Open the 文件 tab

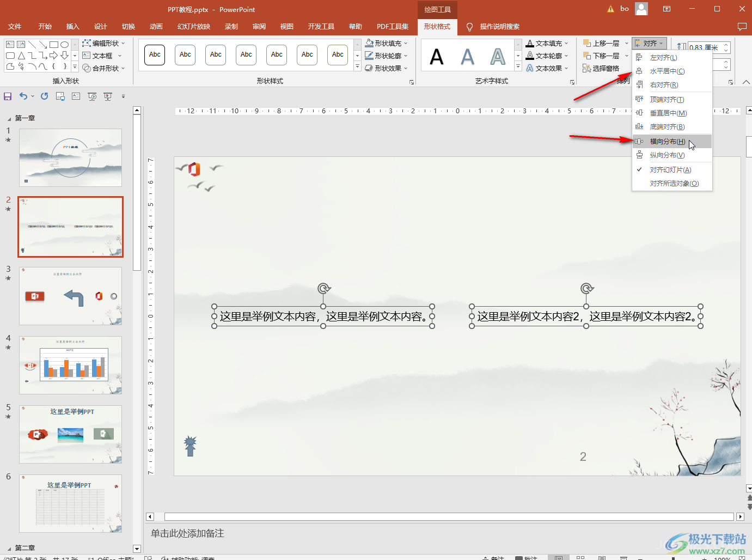click(x=15, y=27)
